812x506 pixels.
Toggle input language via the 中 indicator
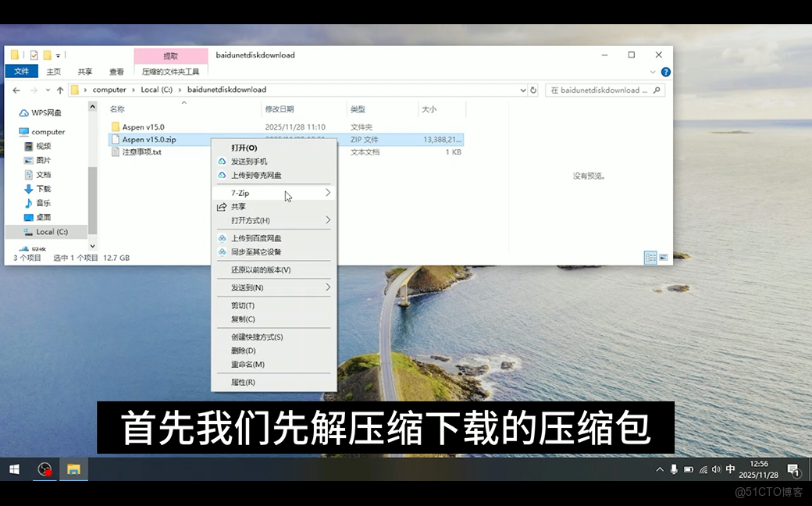click(x=730, y=469)
